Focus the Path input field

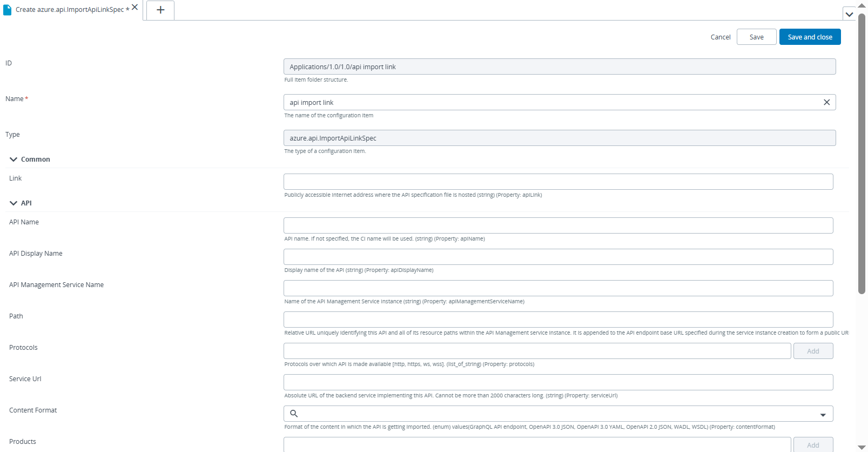(558, 320)
